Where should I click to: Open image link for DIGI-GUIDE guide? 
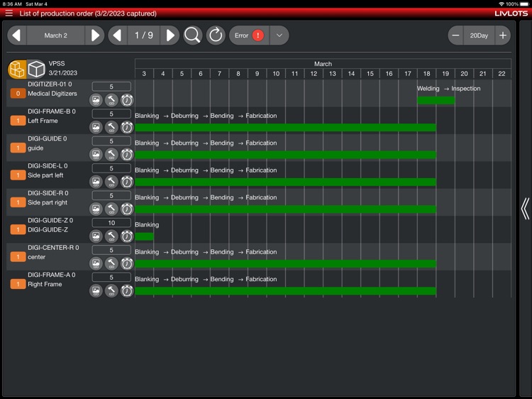click(x=96, y=155)
